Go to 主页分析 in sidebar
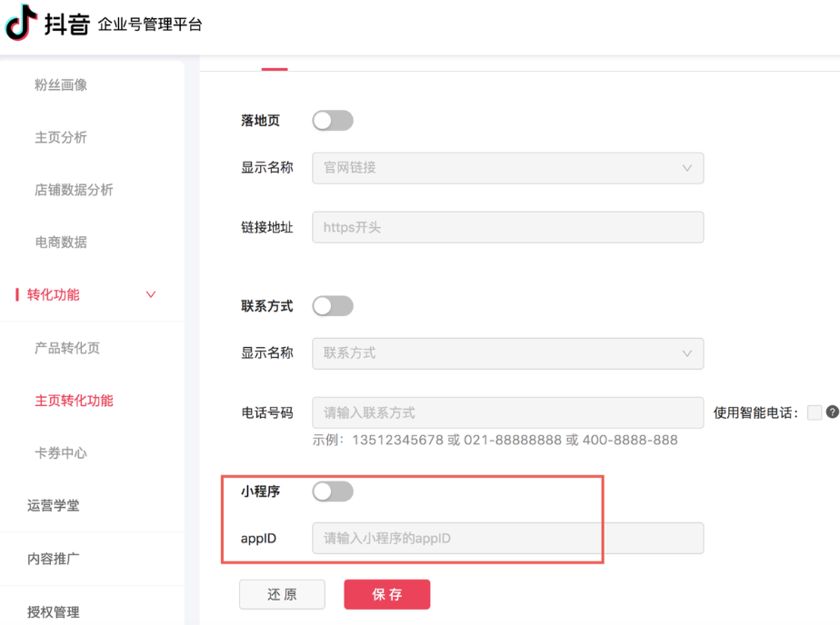The image size is (840, 625). (x=61, y=138)
